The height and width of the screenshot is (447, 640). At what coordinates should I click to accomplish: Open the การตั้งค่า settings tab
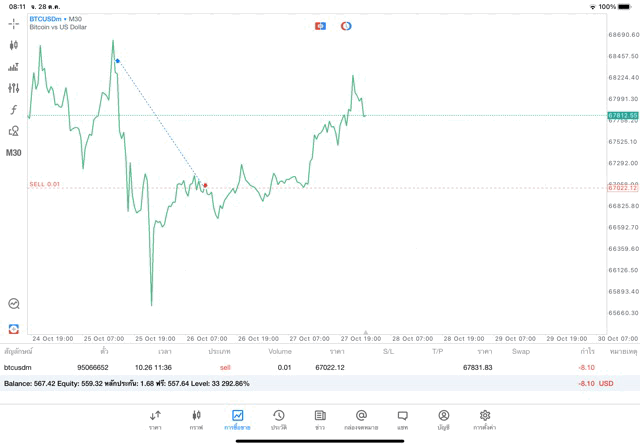coord(485,419)
